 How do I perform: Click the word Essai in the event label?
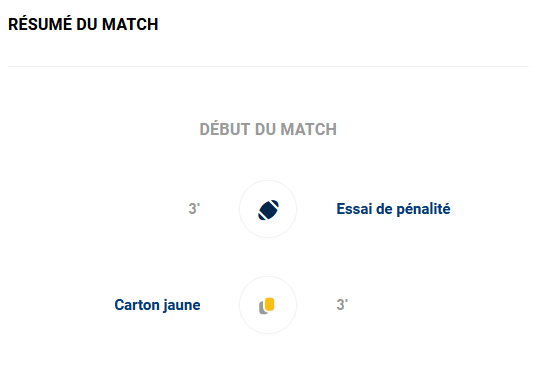coord(355,209)
